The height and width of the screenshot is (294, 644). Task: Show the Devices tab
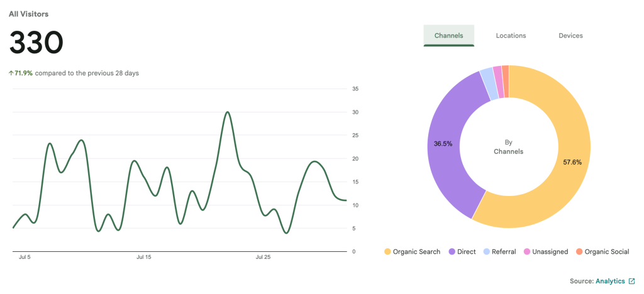(570, 36)
